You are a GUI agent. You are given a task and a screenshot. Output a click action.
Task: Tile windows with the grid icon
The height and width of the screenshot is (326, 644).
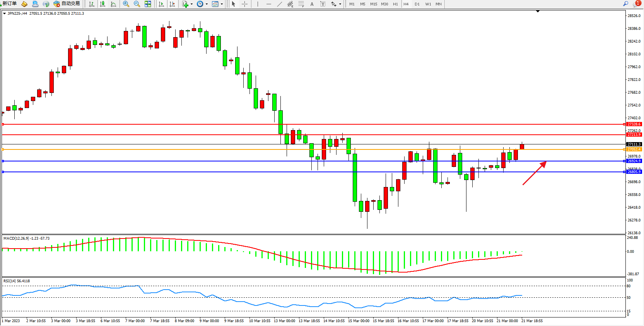point(148,4)
